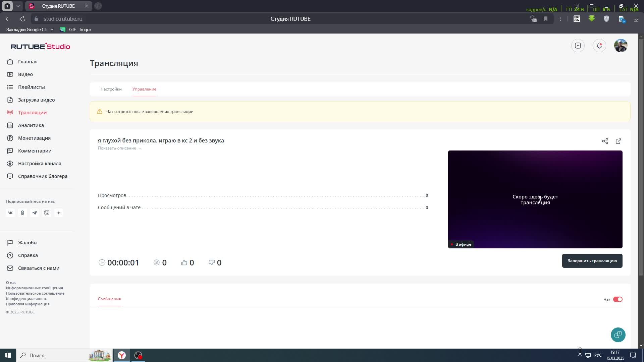Open Информационные сообщения link

pyautogui.click(x=34, y=288)
